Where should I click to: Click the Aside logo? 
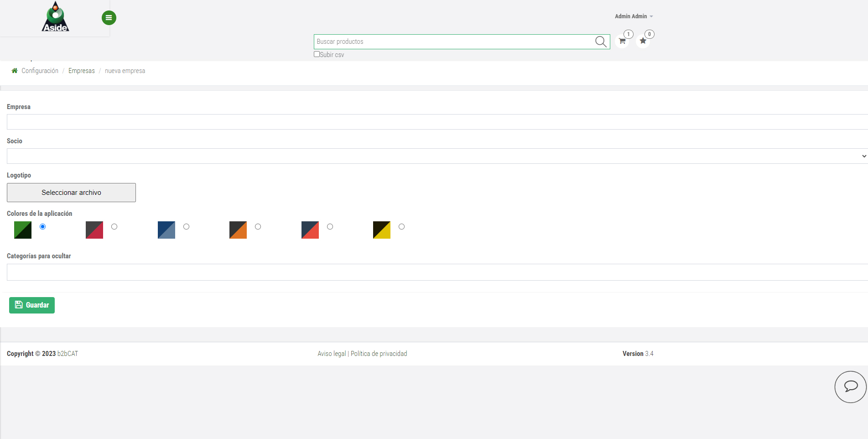pos(55,17)
